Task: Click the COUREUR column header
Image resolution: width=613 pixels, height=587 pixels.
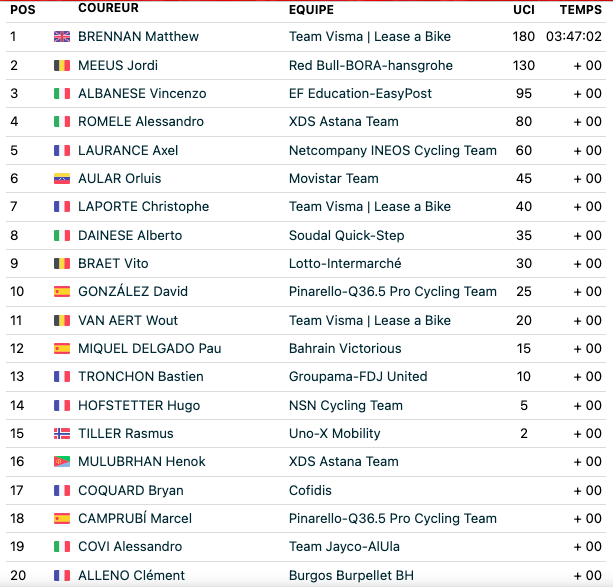Action: click(x=108, y=8)
